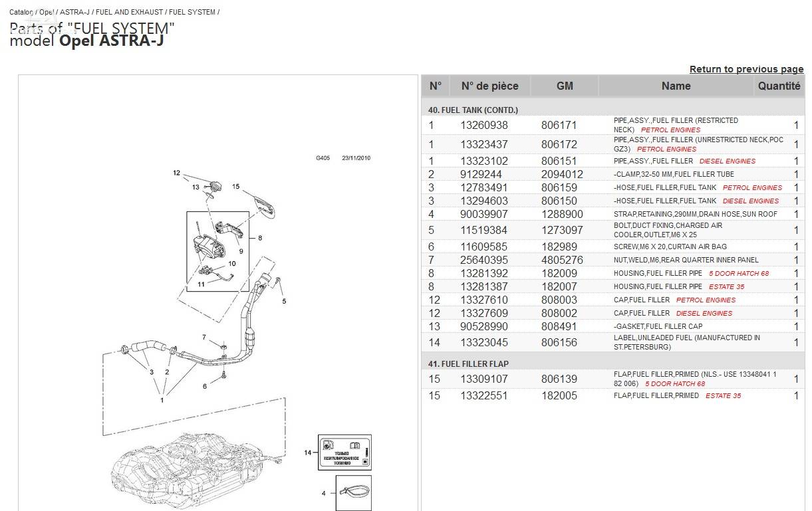
Task: Click the Name column header
Action: coord(676,86)
